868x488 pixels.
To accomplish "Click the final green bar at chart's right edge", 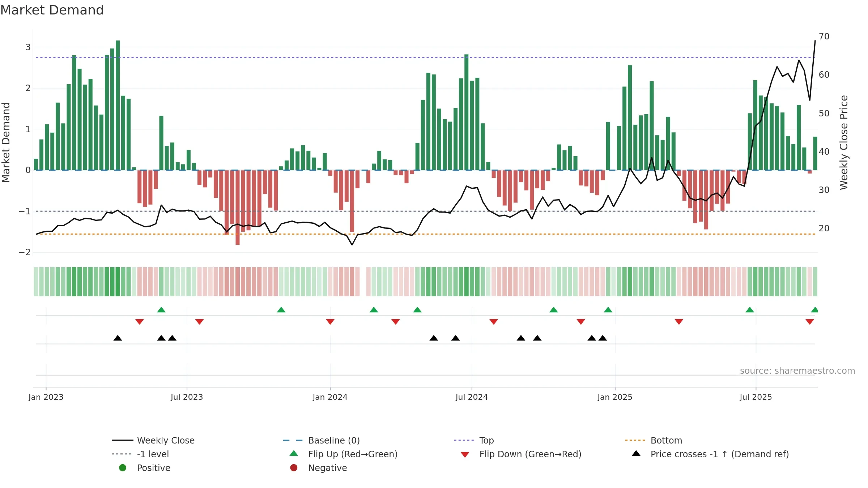I will [x=815, y=153].
